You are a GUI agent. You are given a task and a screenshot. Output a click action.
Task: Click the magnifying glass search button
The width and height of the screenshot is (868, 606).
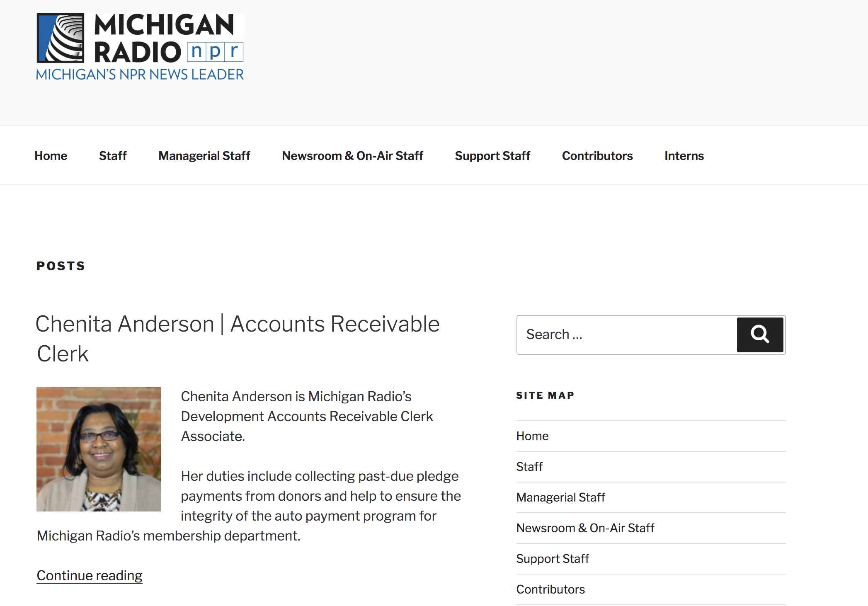(759, 335)
